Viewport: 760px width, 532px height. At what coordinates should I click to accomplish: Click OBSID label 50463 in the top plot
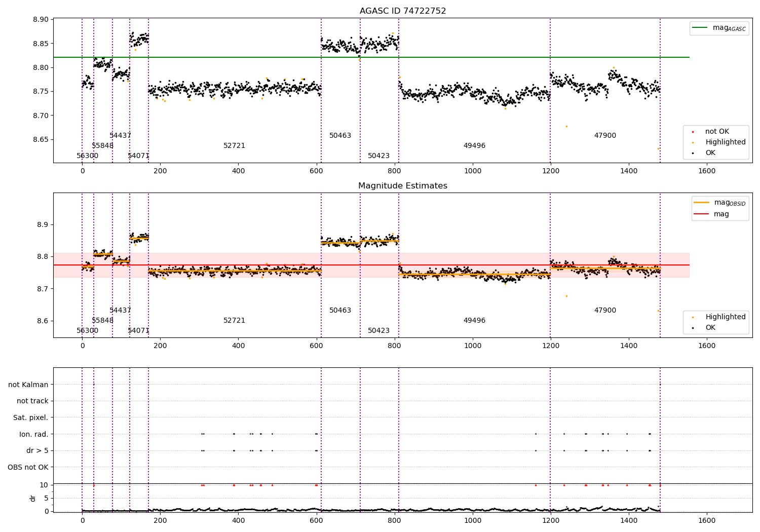(340, 136)
